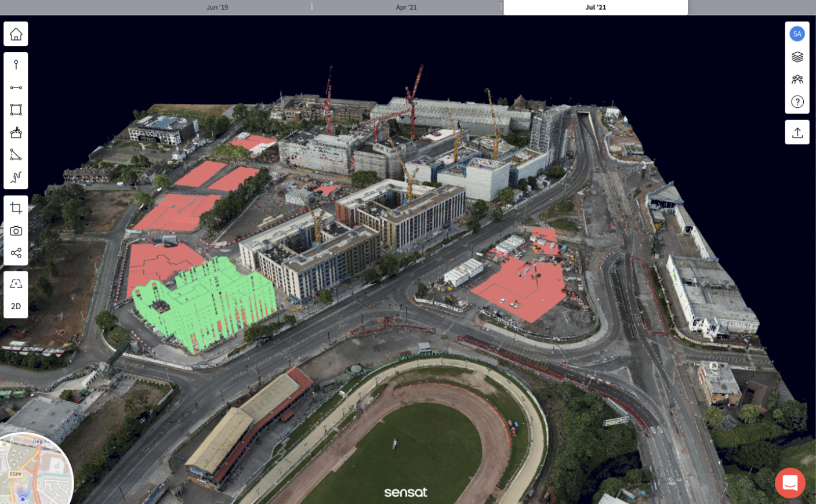Open the team members panel
This screenshot has width=816, height=504.
coord(797,79)
